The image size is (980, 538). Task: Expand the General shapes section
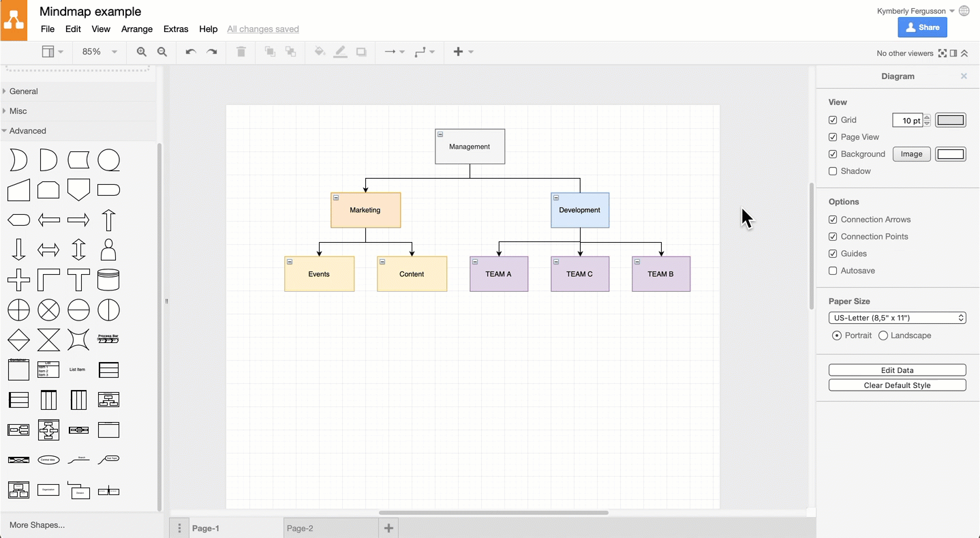click(x=78, y=91)
